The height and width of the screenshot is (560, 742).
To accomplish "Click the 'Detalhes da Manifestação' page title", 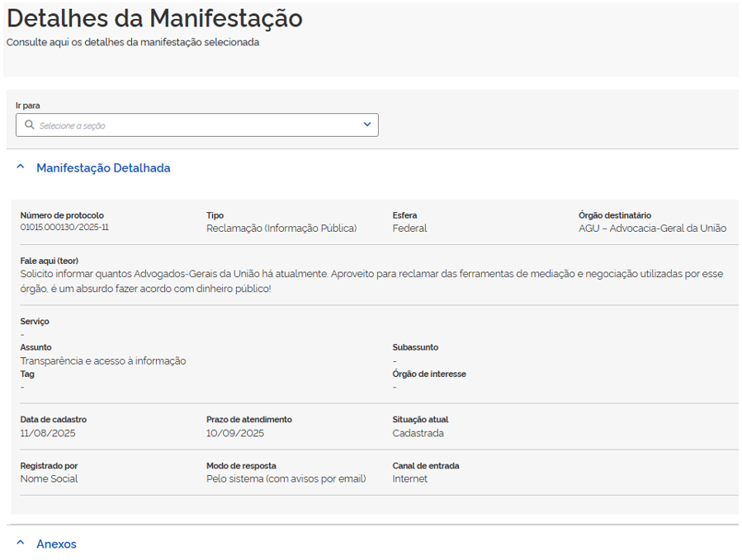I will [154, 19].
